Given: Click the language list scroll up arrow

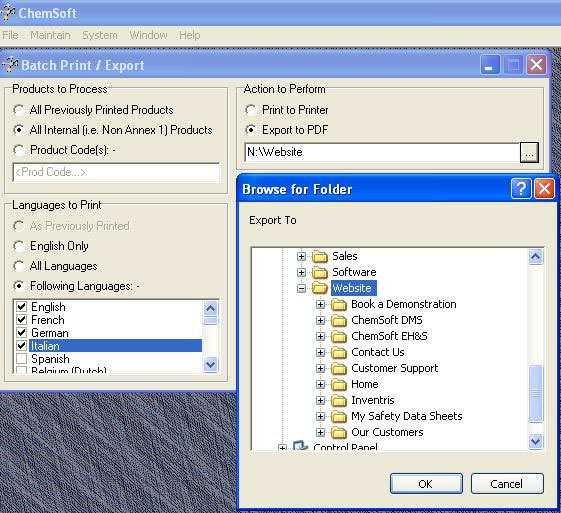Looking at the screenshot, I should tap(210, 308).
